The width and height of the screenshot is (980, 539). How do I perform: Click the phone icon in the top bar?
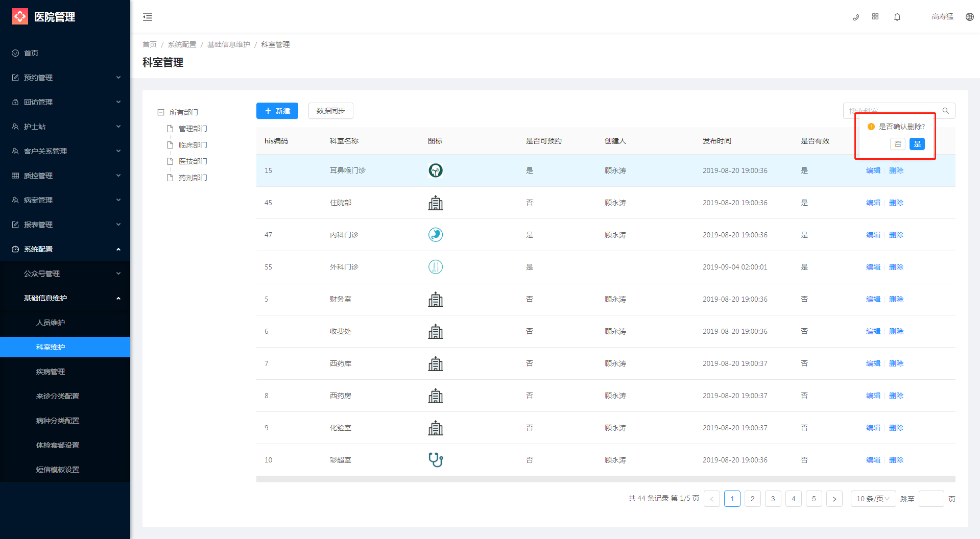coord(856,17)
